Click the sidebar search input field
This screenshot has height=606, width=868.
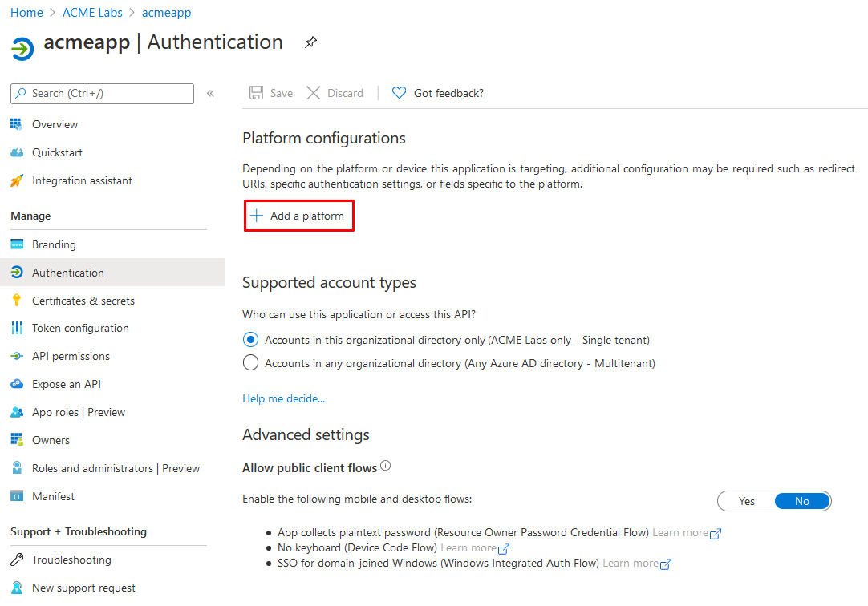click(108, 93)
